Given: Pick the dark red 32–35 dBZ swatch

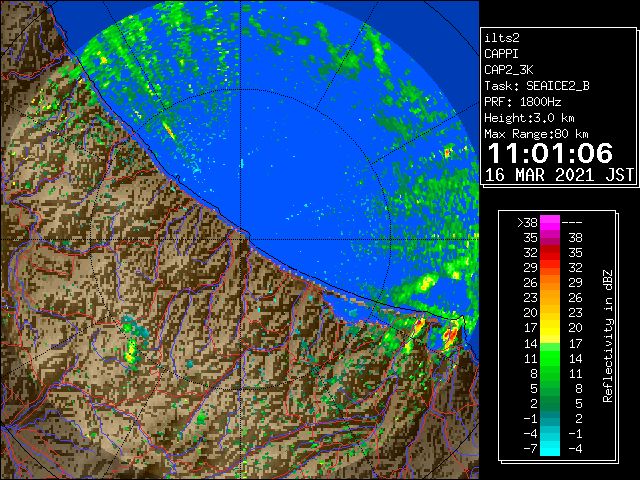Looking at the screenshot, I should tap(550, 253).
